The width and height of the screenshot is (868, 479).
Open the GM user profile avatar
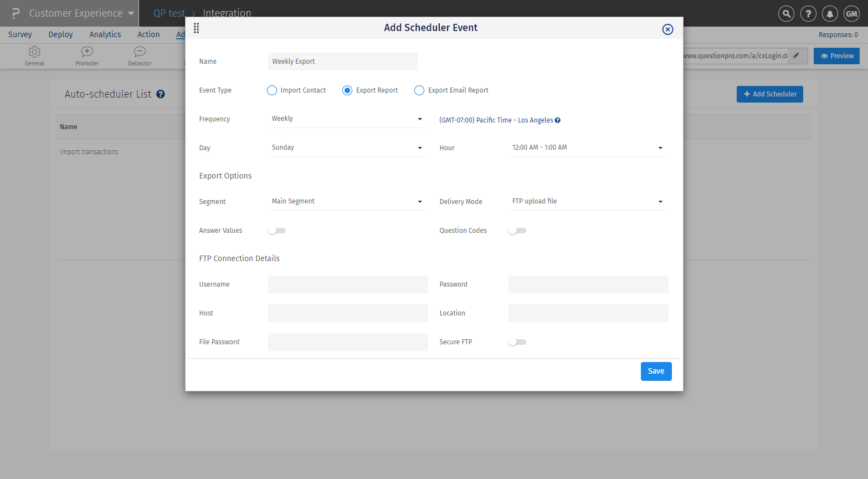[x=851, y=14]
